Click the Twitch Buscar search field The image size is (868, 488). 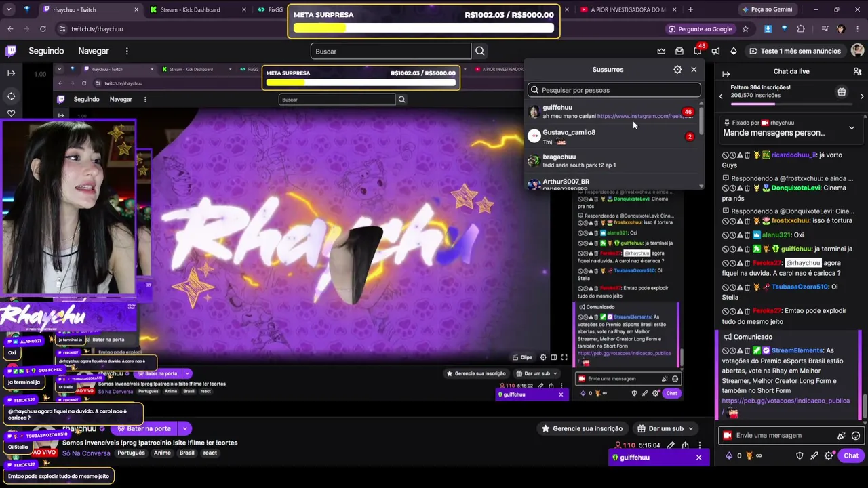(x=391, y=51)
